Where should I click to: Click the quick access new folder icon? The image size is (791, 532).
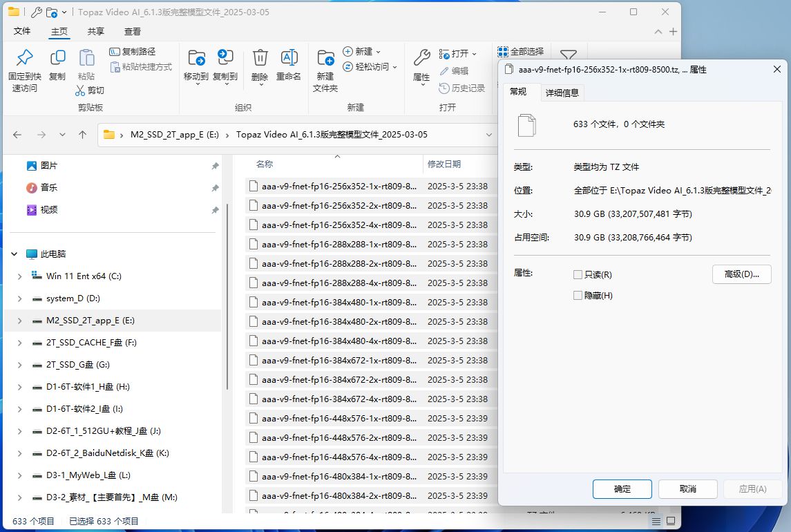52,12
